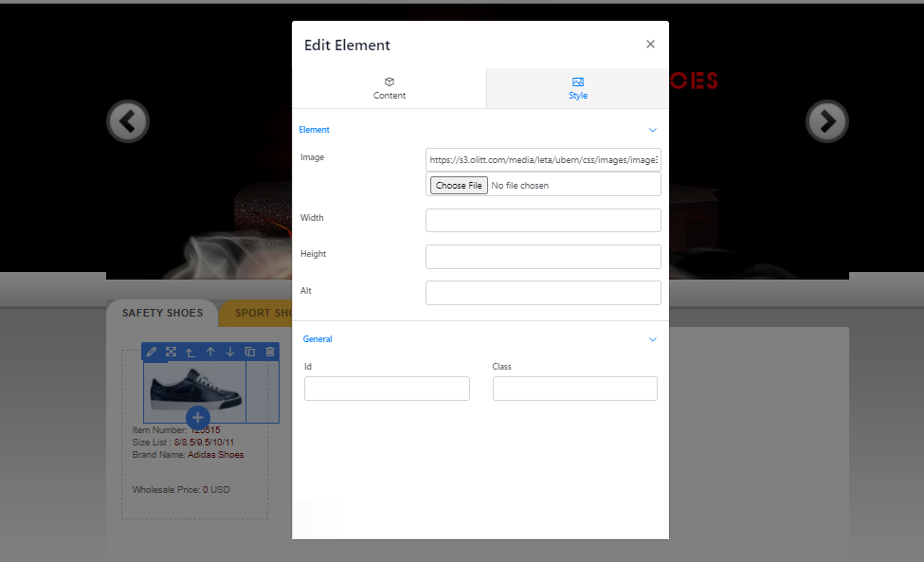Click the Wholesale Price text
Viewport: 924px width, 562px height.
[181, 490]
